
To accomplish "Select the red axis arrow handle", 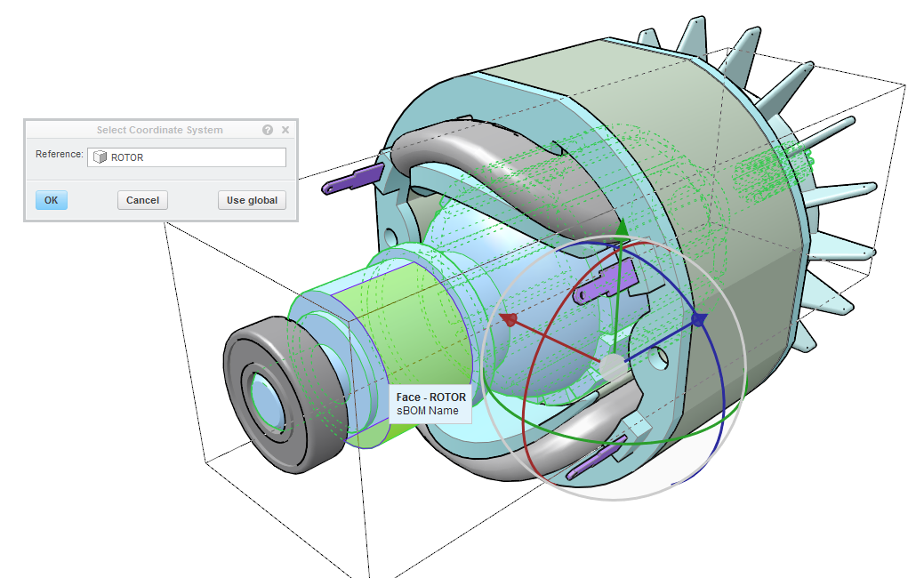I will (x=510, y=319).
